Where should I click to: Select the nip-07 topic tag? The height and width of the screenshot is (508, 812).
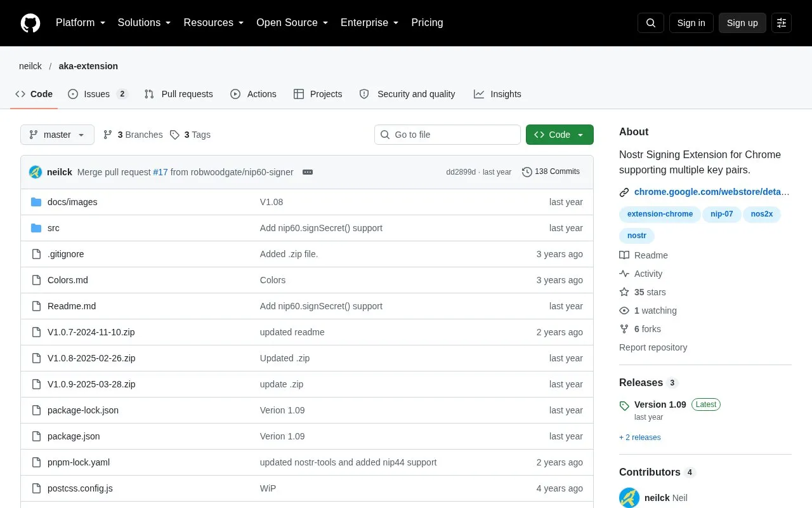click(722, 214)
